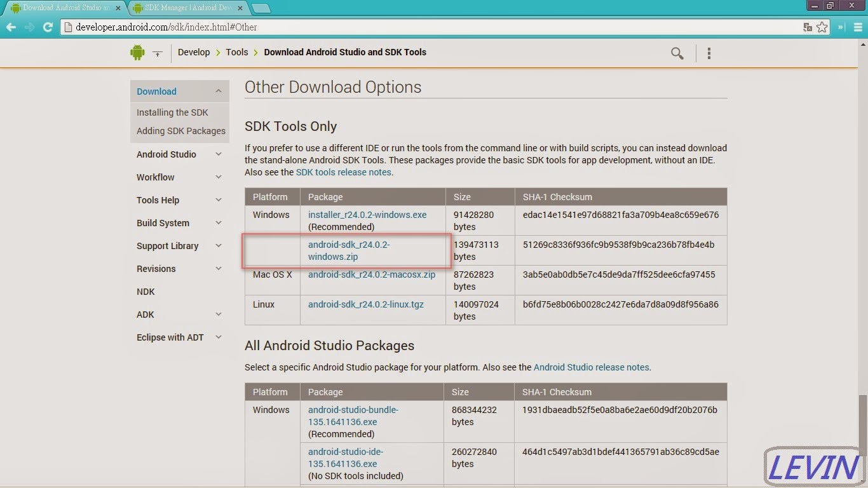Click the browser forward arrow
The image size is (868, 488).
[29, 27]
